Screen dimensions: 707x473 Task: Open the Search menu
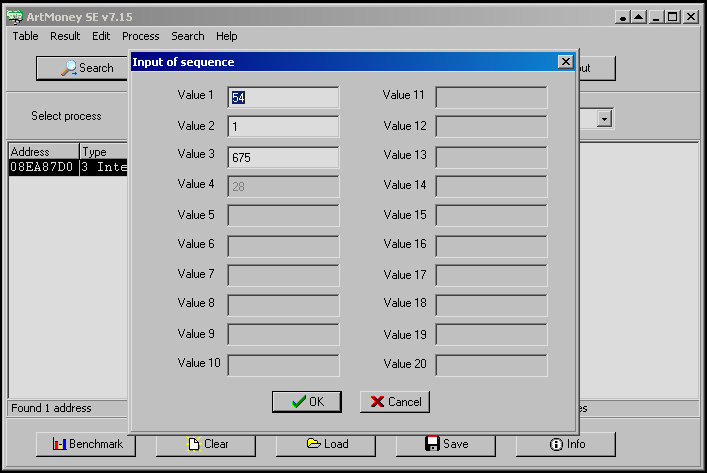[x=188, y=36]
